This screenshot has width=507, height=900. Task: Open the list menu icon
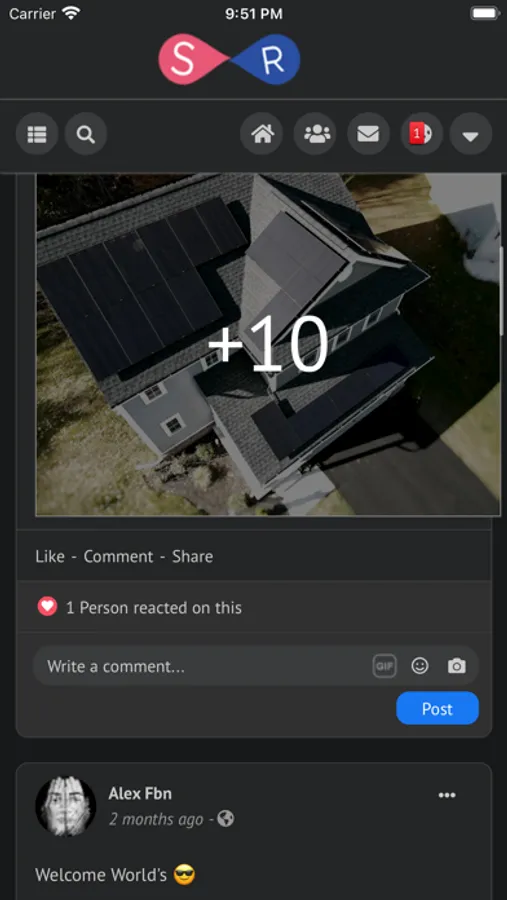click(37, 134)
